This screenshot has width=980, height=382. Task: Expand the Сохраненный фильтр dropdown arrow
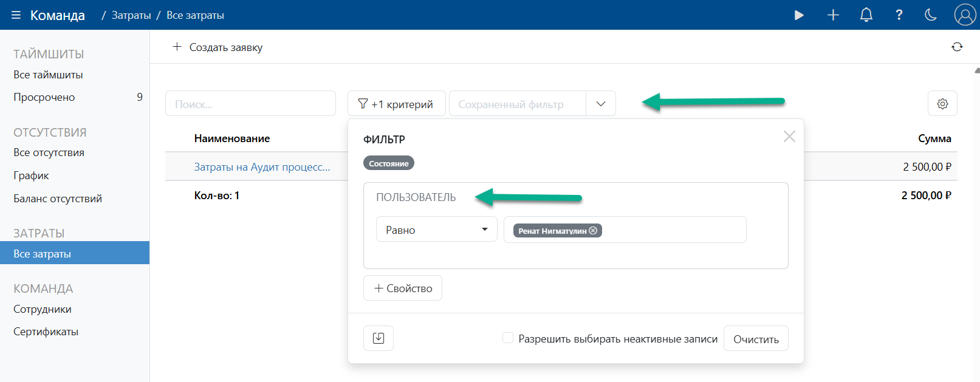(x=601, y=103)
